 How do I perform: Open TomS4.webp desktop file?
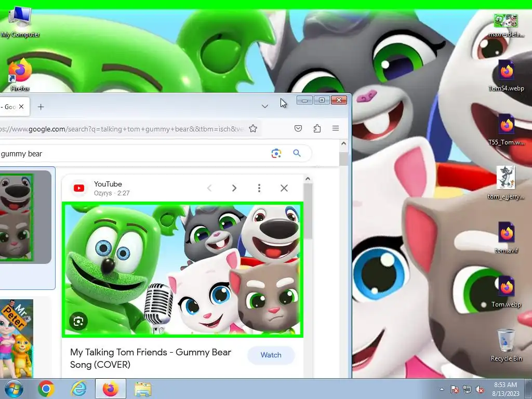pyautogui.click(x=506, y=76)
